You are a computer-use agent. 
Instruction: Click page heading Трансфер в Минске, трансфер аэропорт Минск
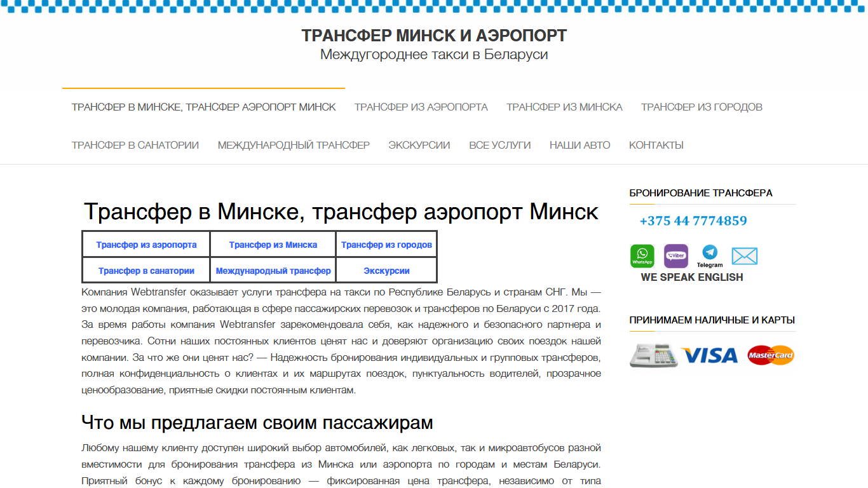tap(341, 212)
